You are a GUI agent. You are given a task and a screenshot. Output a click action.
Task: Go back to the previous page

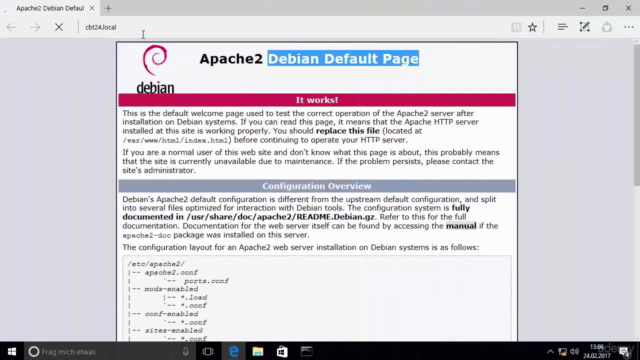(x=11, y=27)
